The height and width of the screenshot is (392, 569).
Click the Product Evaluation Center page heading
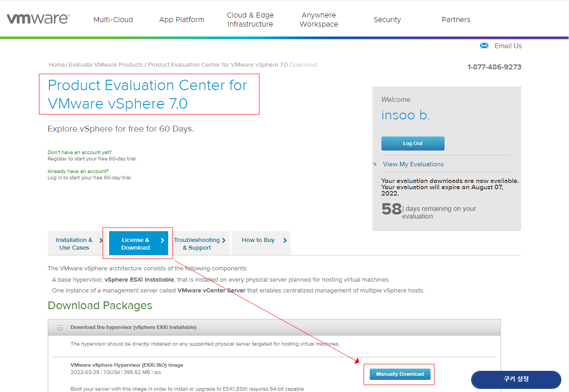click(x=147, y=94)
